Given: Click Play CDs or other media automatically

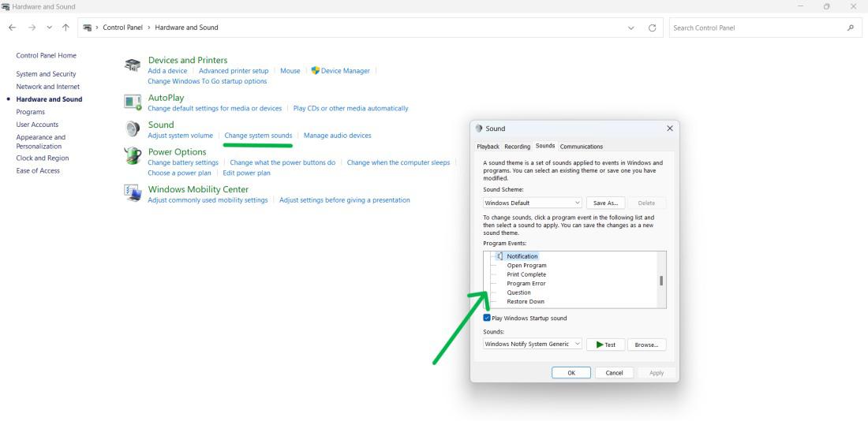Looking at the screenshot, I should 350,109.
